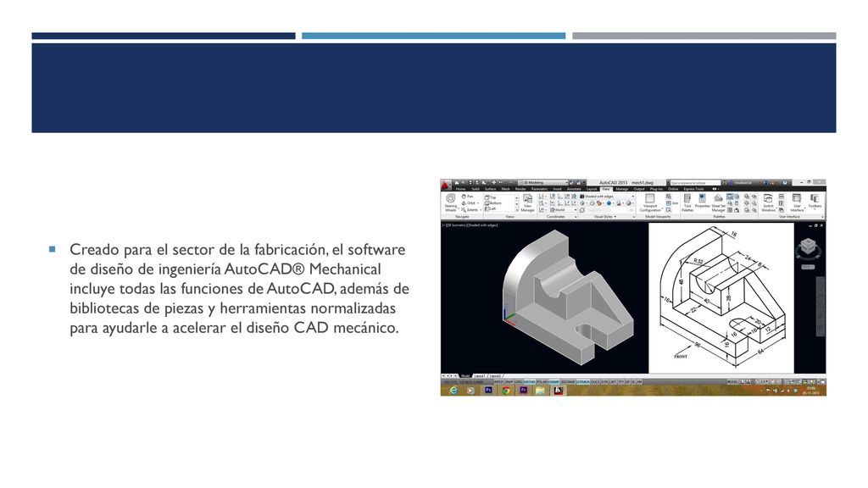The image size is (868, 488).
Task: Expand the views list gallery arrow
Action: 517,210
